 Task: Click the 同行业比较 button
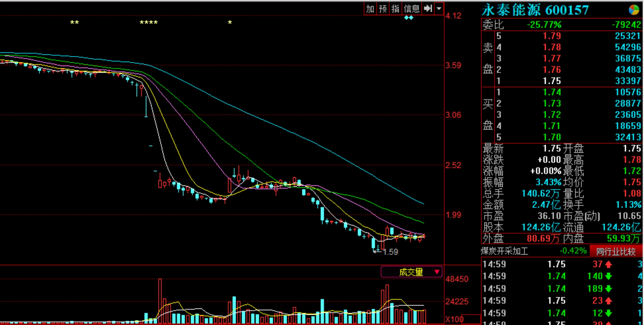tap(616, 251)
